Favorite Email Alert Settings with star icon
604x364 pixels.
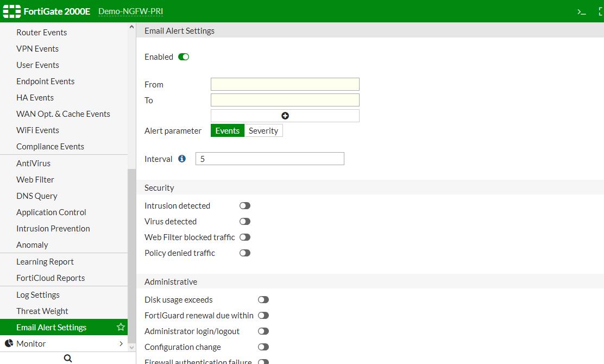point(121,327)
